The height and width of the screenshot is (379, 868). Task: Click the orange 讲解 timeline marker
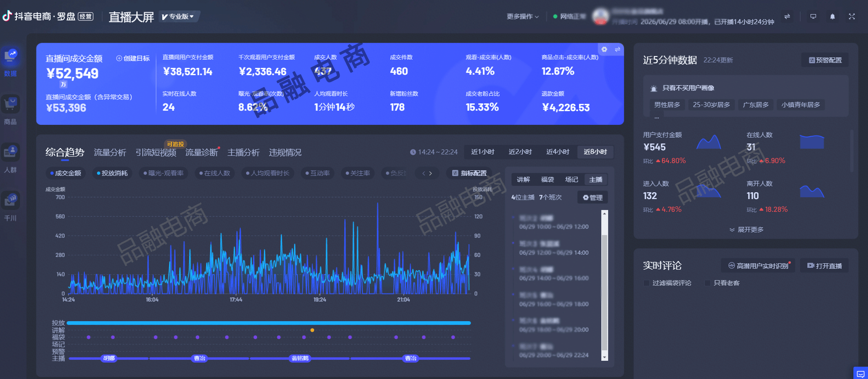312,330
